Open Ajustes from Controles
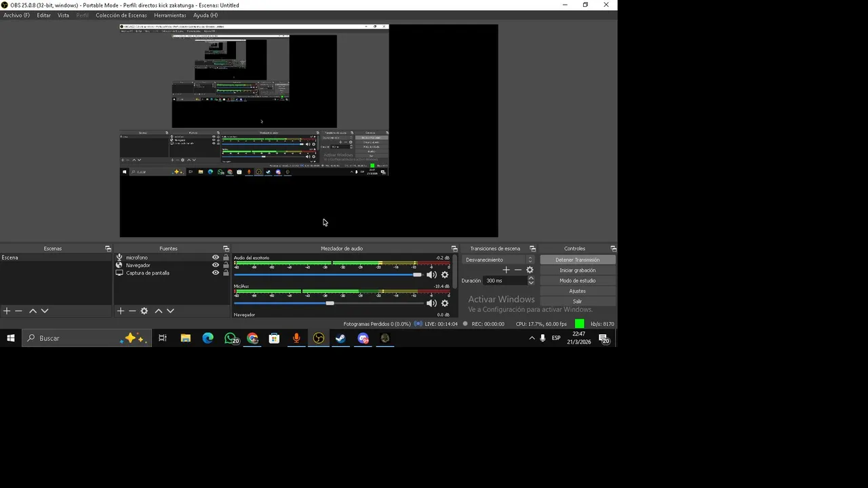Viewport: 868px width, 488px height. [x=578, y=291]
